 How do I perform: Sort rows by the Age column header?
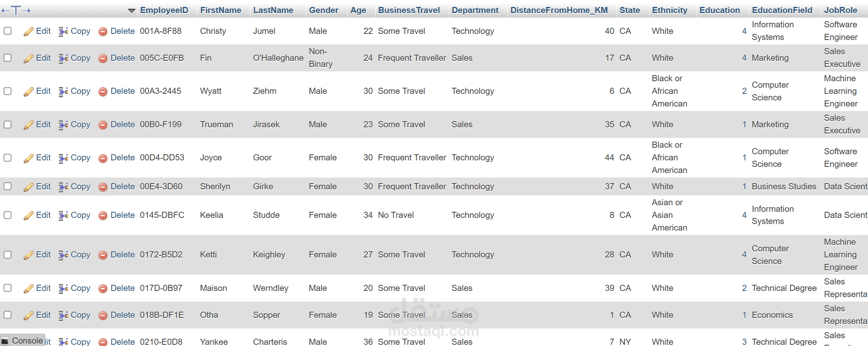358,10
